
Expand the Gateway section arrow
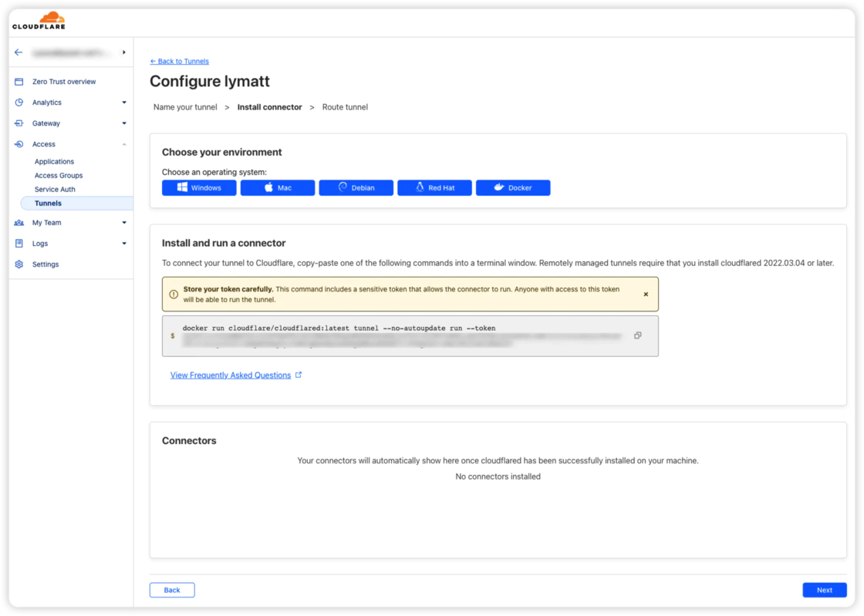pos(124,123)
